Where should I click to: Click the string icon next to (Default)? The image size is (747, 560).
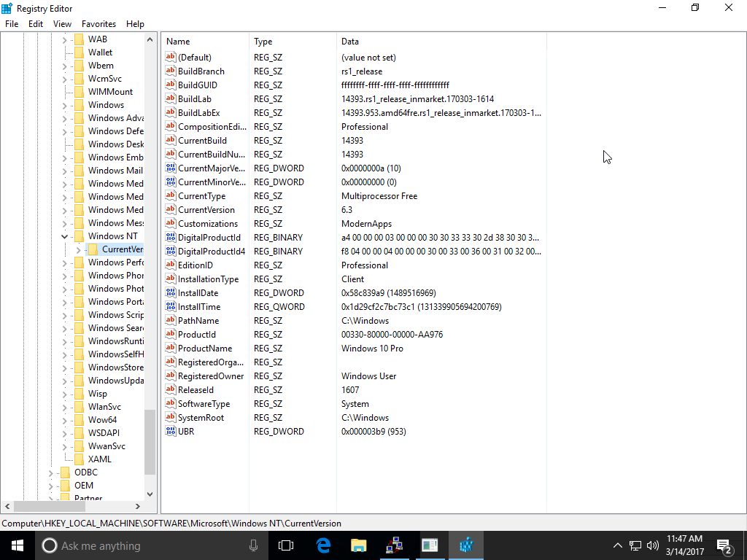click(171, 57)
